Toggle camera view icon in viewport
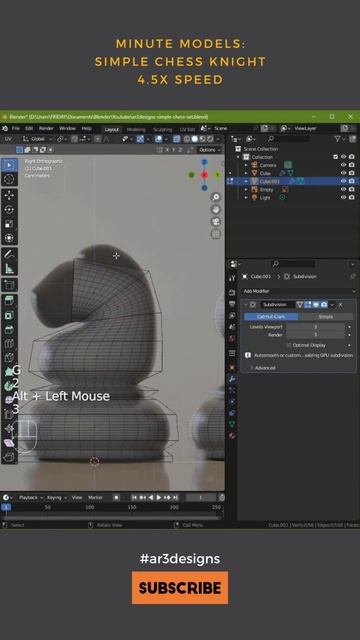The image size is (360, 640). (x=216, y=222)
